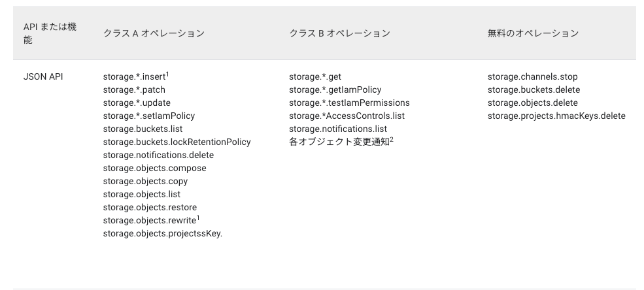Click storage.projects.hmacKeys.delete entry
This screenshot has height=290, width=644.
pyautogui.click(x=556, y=116)
